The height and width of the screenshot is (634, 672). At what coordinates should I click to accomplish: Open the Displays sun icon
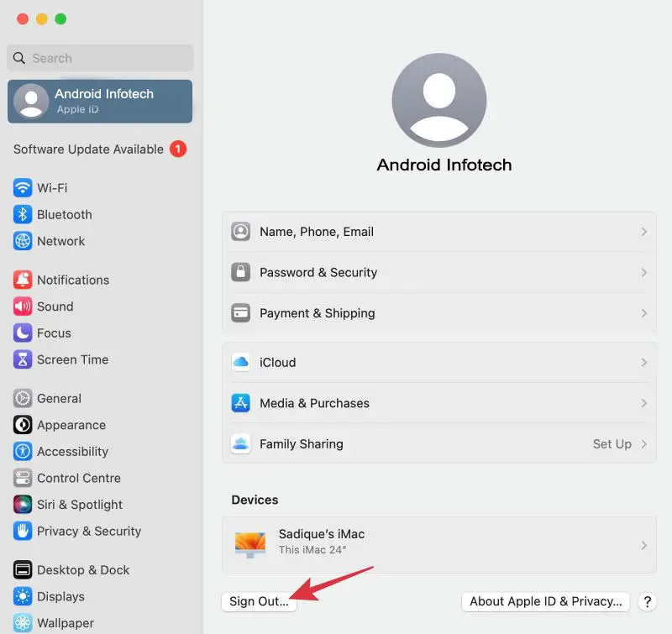pos(23,597)
